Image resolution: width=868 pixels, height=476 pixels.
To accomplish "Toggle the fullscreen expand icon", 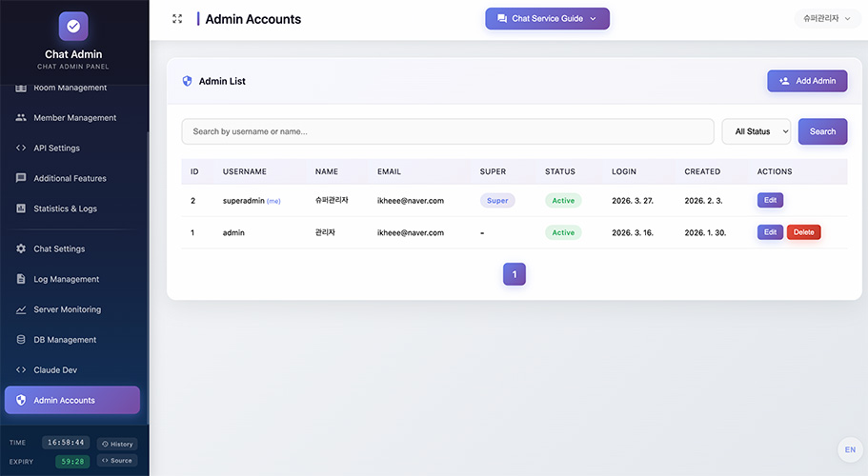I will pyautogui.click(x=177, y=19).
